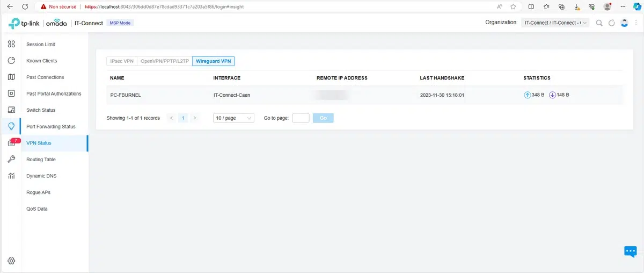The height and width of the screenshot is (273, 644).
Task: Select the Insight lightbulb icon
Action: (11, 126)
